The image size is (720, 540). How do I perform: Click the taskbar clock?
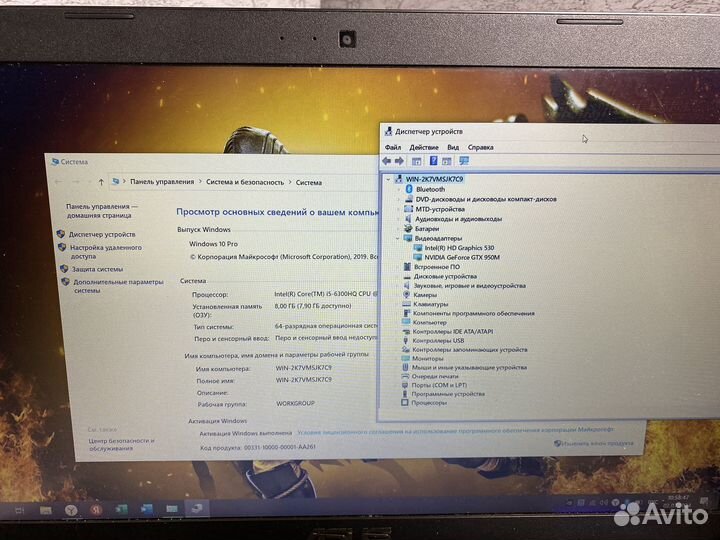(x=679, y=501)
